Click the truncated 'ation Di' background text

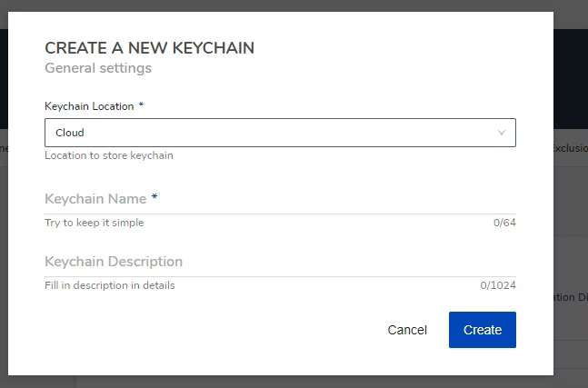[571, 297]
